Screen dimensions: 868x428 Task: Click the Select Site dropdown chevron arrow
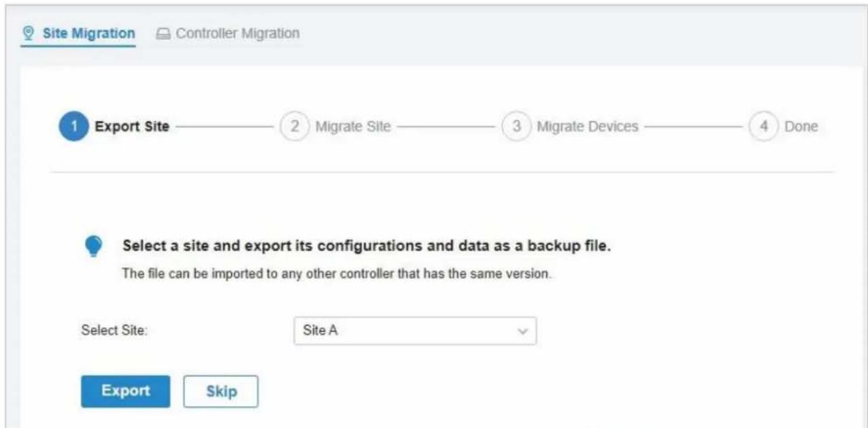click(522, 331)
